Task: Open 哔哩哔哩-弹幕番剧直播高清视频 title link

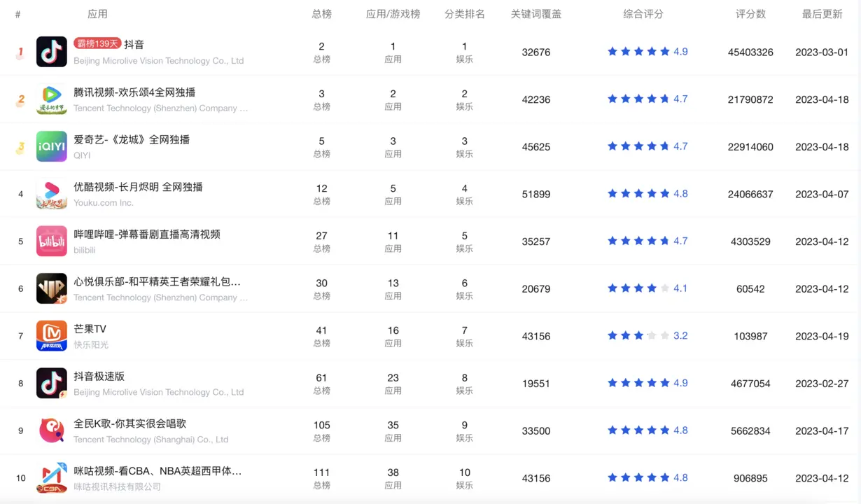Action: [x=147, y=234]
